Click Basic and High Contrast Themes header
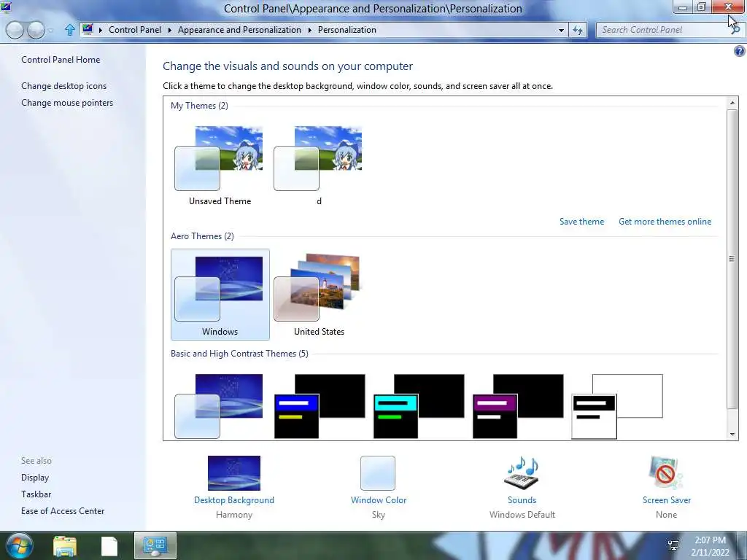The width and height of the screenshot is (747, 560). [x=239, y=354]
